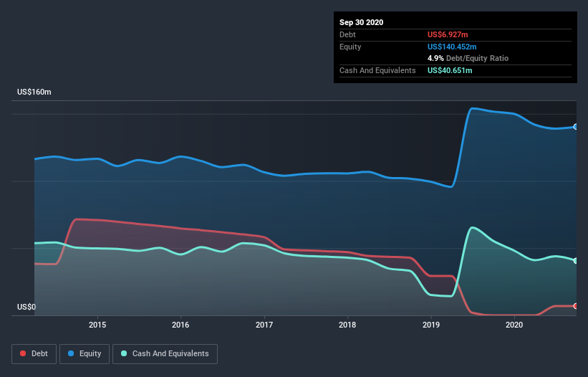Click the 2017 x-axis label

click(x=264, y=325)
